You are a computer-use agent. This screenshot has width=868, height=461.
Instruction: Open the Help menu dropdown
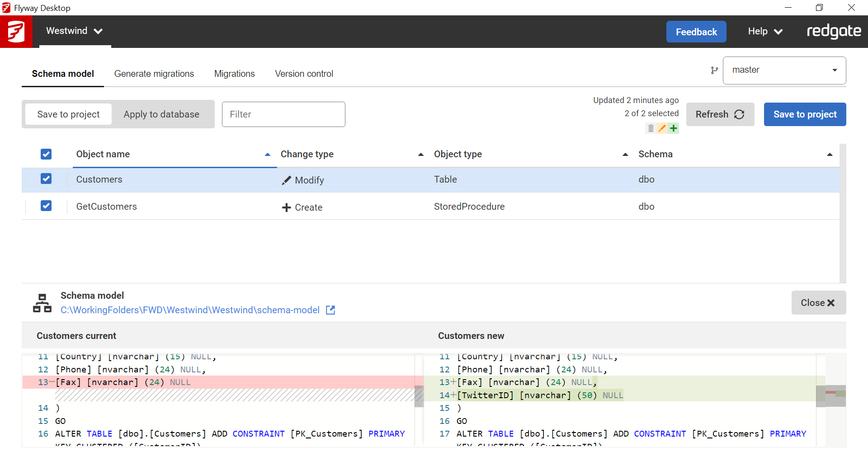click(x=765, y=32)
